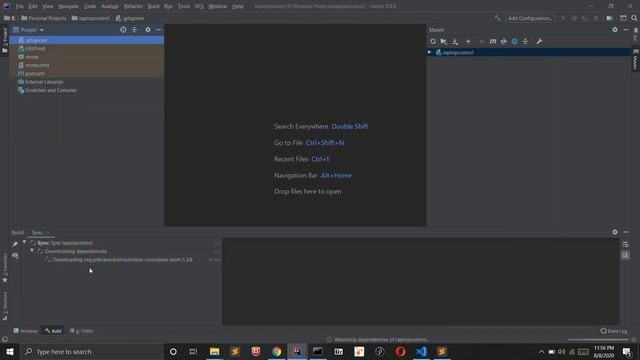
Task: Collapse the Downloading dependencies node
Action: pyautogui.click(x=32, y=251)
